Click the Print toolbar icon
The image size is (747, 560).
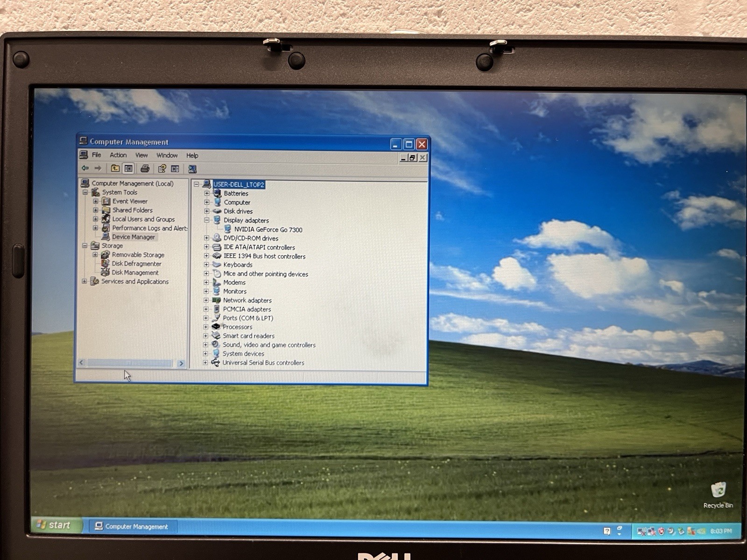145,168
